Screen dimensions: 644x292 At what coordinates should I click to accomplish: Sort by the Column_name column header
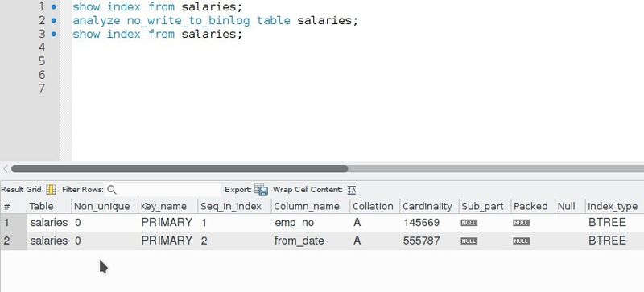pyautogui.click(x=311, y=206)
